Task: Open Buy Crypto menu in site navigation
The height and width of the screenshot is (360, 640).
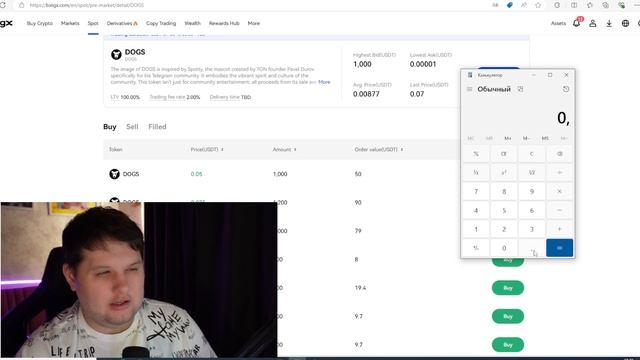Action: pyautogui.click(x=40, y=23)
